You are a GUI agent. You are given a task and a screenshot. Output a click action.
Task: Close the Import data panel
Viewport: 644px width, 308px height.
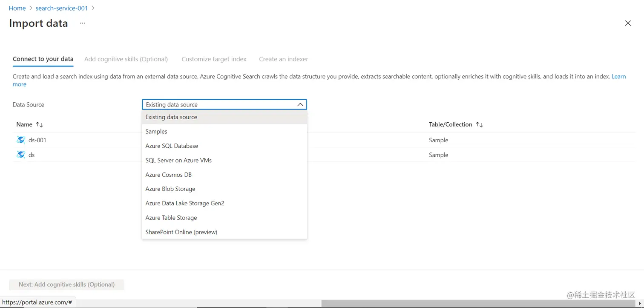coord(628,23)
